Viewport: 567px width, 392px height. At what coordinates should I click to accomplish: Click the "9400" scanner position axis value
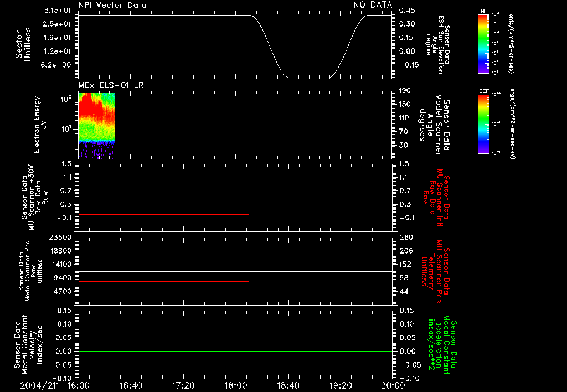tap(62, 278)
